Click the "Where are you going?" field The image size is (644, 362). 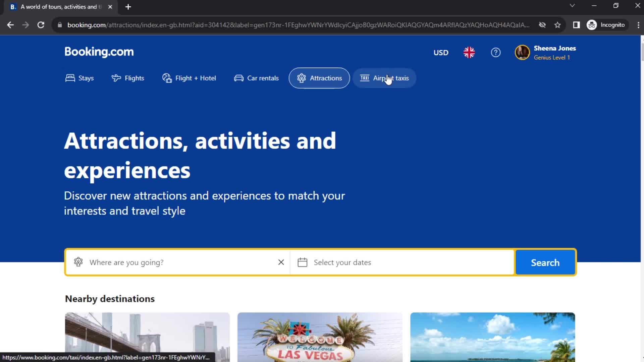coord(178,262)
